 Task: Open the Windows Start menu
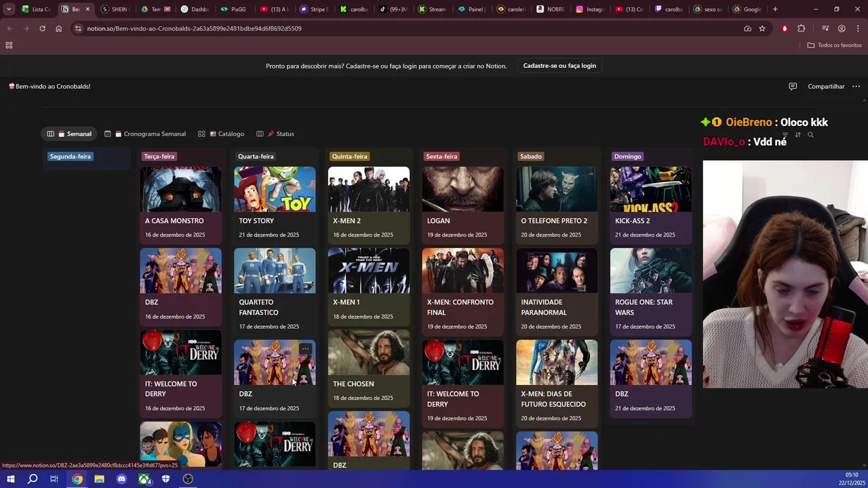[x=10, y=479]
